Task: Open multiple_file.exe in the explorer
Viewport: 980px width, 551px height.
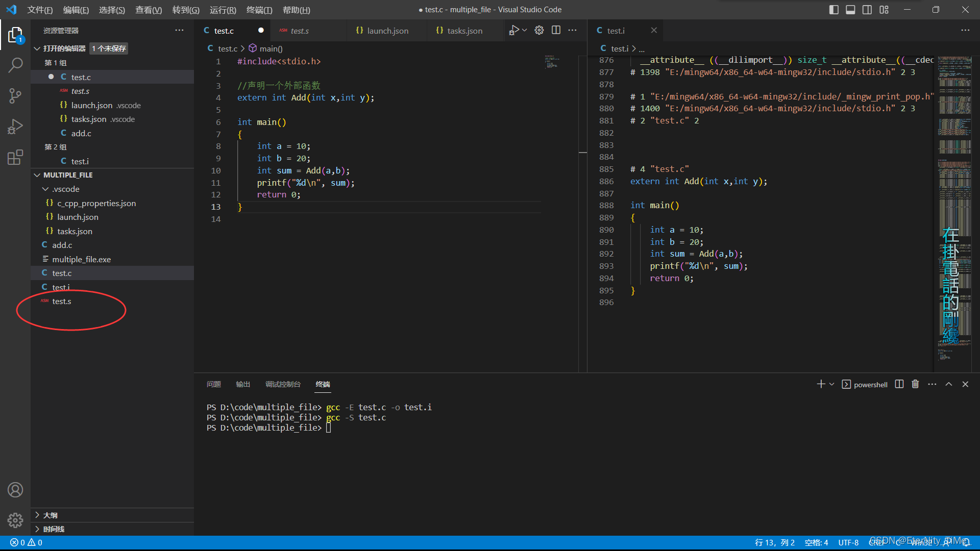Action: pos(81,259)
